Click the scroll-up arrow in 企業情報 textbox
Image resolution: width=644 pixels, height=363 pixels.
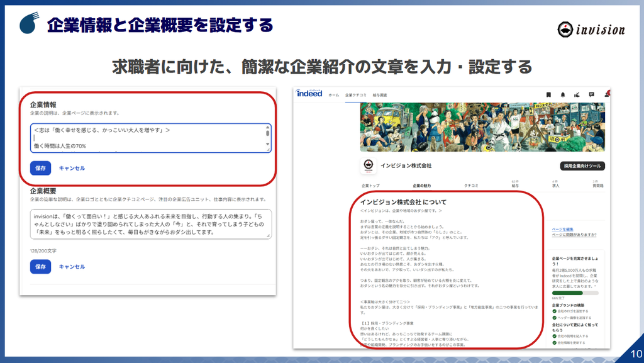click(268, 127)
